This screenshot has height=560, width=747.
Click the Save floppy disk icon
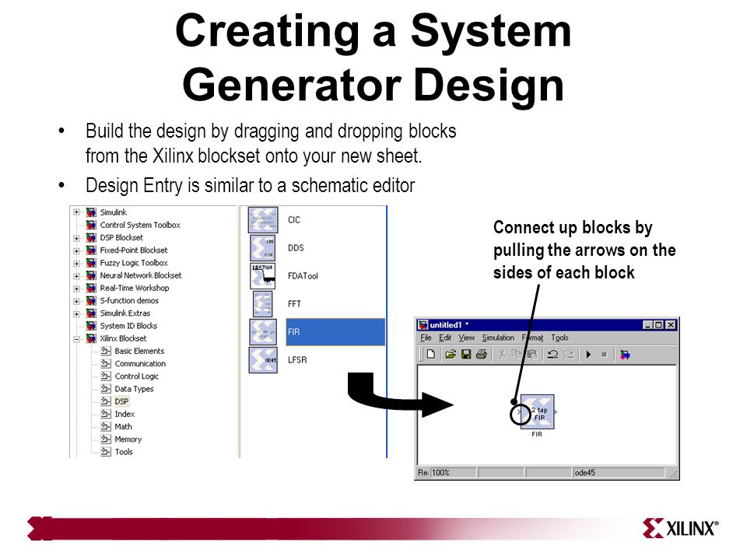(x=466, y=355)
